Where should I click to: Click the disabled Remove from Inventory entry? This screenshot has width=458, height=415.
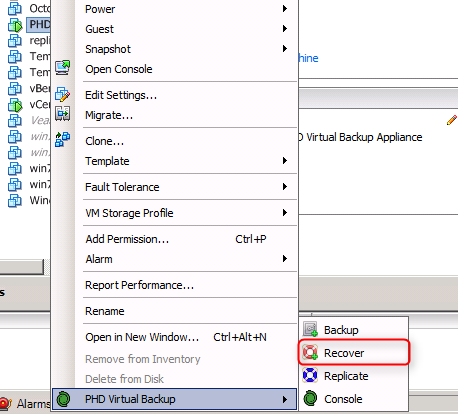(x=174, y=359)
